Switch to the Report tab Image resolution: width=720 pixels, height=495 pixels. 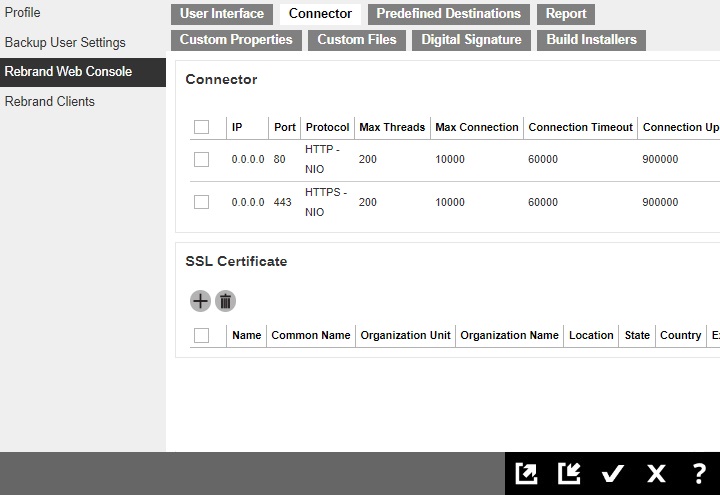pyautogui.click(x=566, y=14)
